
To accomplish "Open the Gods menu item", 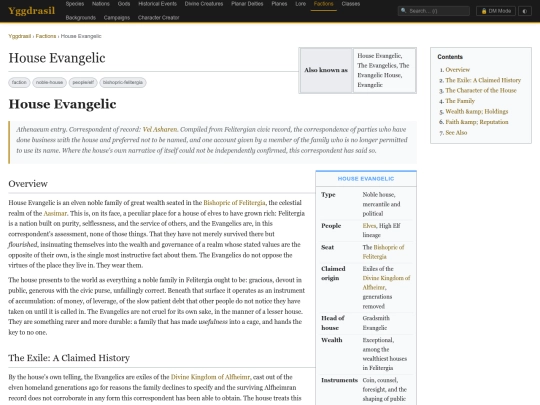I will pyautogui.click(x=124, y=4).
